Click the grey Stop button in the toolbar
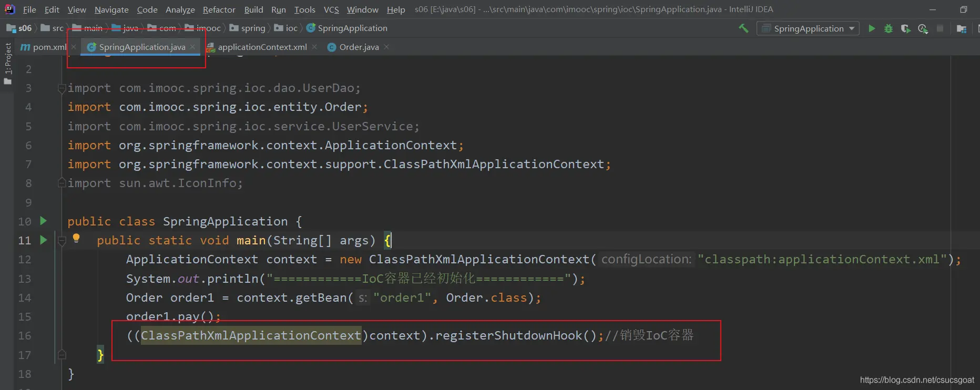 pos(940,28)
